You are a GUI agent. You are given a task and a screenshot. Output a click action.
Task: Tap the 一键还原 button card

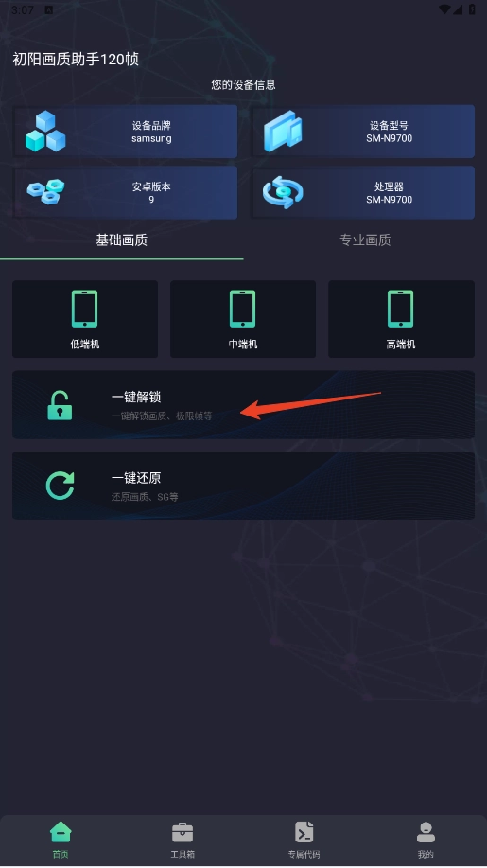[243, 486]
